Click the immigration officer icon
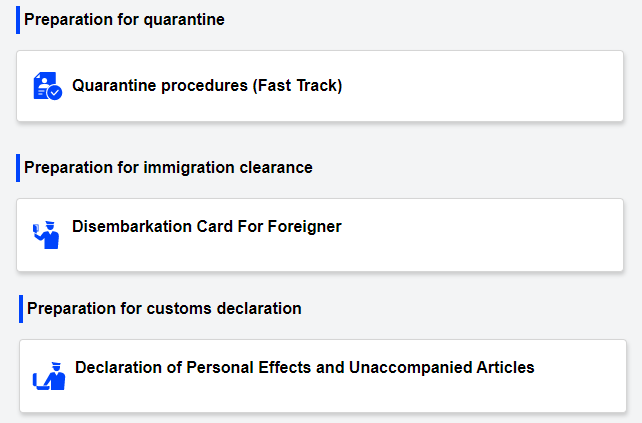 [46, 235]
